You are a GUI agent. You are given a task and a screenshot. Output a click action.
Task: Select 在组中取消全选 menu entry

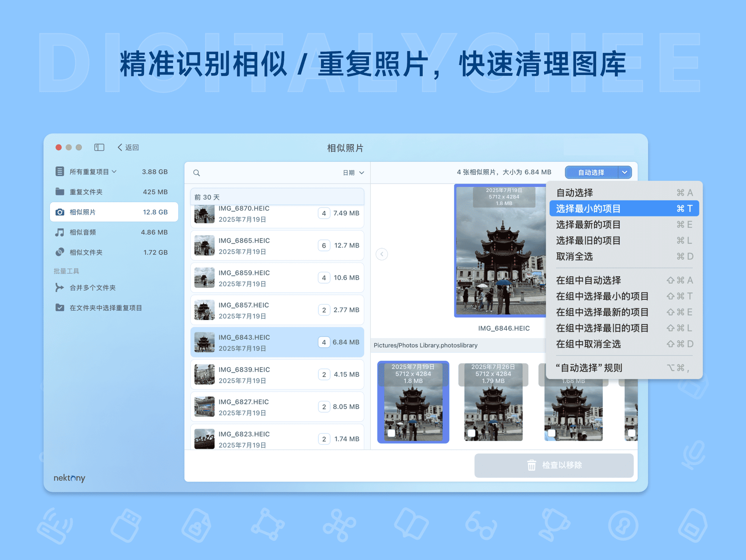[589, 344]
